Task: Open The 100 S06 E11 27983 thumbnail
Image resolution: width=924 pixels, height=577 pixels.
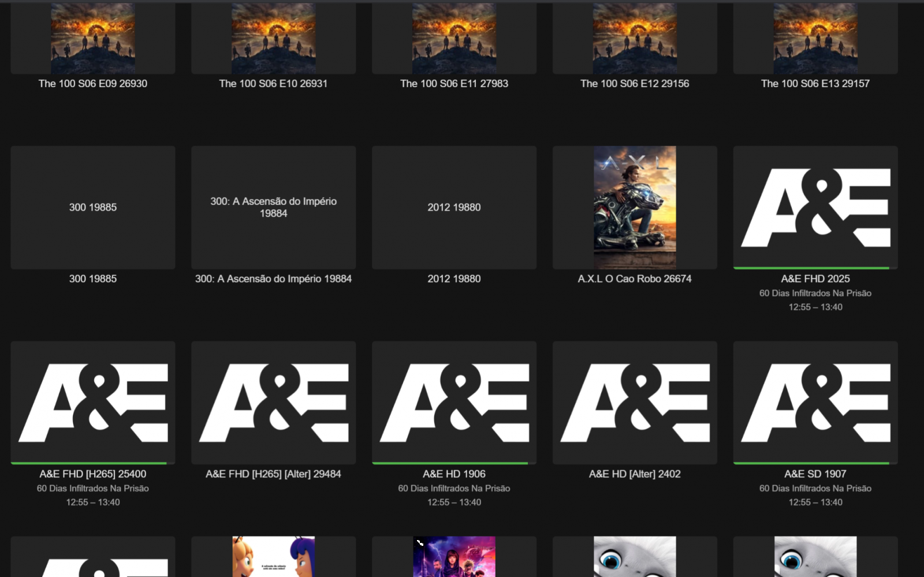Action: coord(454,38)
